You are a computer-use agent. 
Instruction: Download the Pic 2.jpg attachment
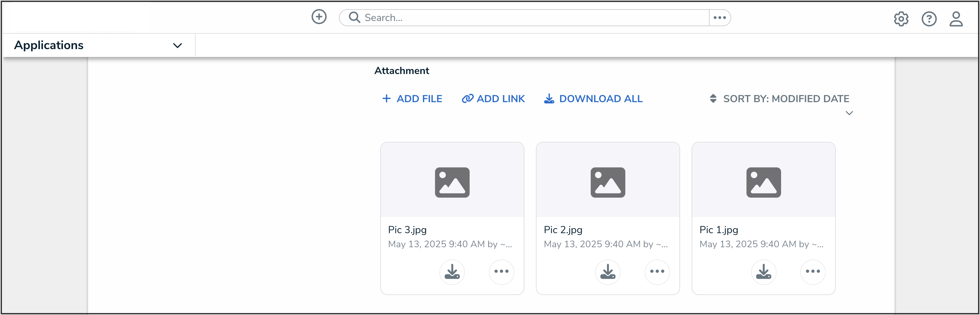coord(608,272)
